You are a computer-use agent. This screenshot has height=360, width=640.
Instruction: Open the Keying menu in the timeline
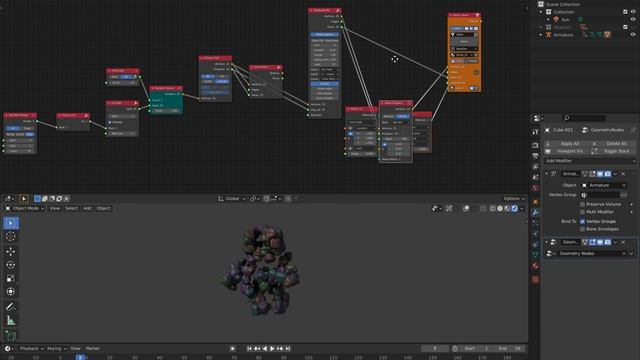[56, 349]
